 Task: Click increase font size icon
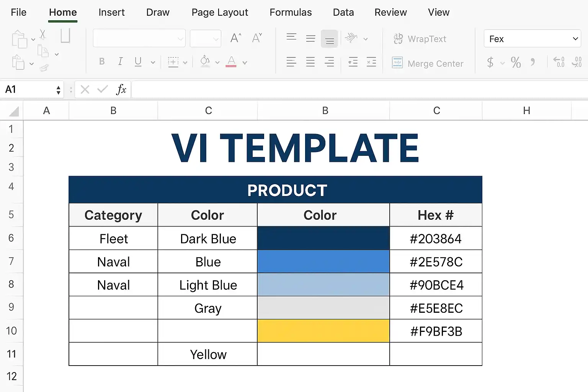[x=236, y=38]
